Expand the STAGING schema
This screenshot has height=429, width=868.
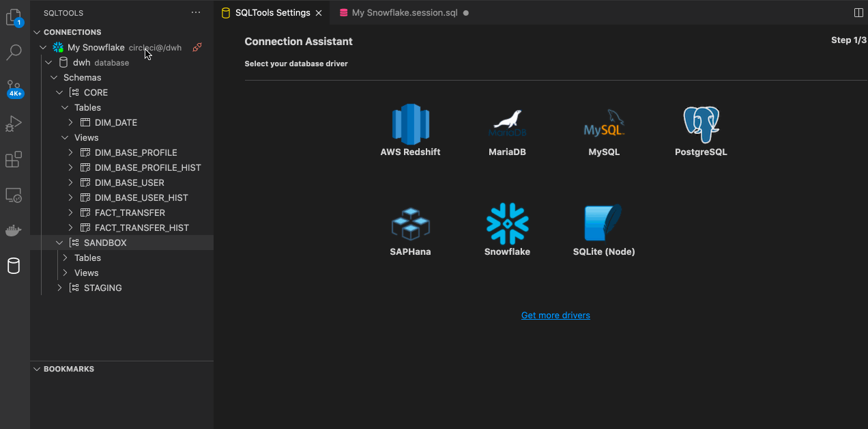tap(59, 288)
